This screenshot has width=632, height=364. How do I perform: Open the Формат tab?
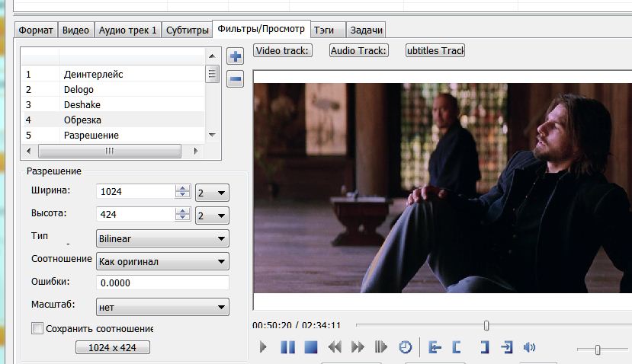coord(36,30)
